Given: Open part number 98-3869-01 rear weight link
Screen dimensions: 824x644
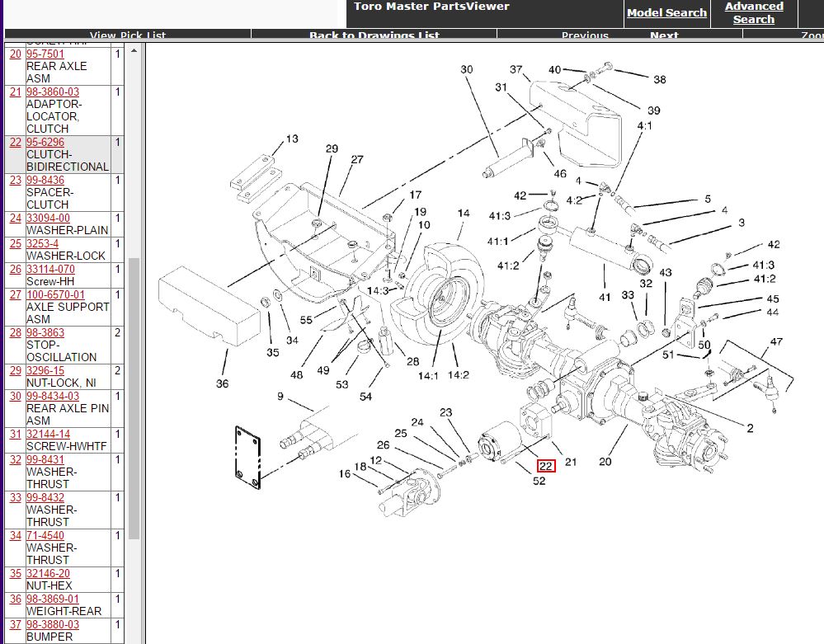Looking at the screenshot, I should pos(53,599).
